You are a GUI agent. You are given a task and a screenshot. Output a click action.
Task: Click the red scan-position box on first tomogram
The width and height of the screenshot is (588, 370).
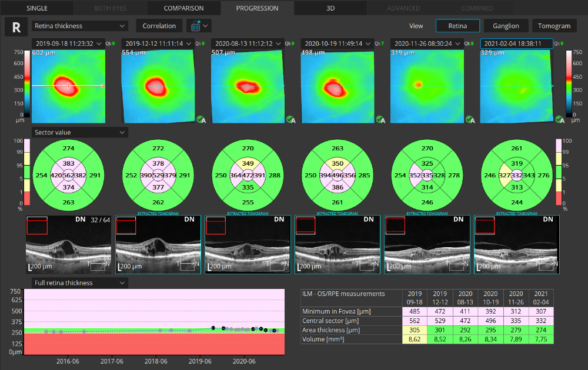37,226
